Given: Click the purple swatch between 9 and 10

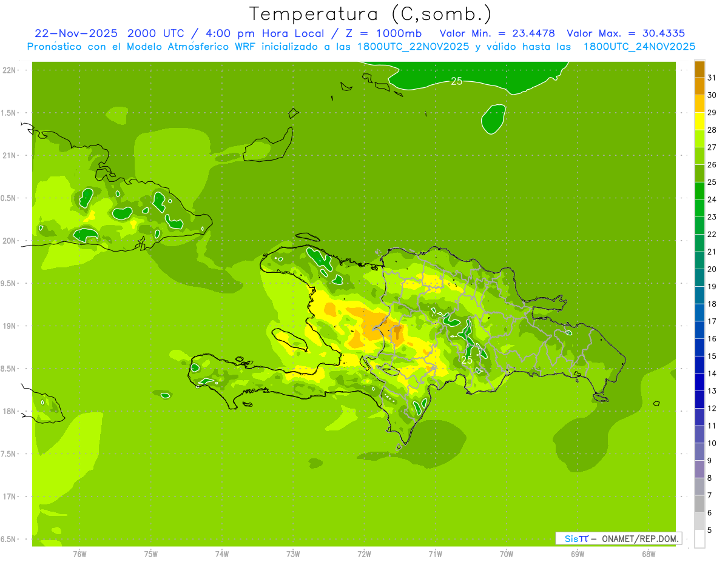Looking at the screenshot, I should click(x=699, y=452).
